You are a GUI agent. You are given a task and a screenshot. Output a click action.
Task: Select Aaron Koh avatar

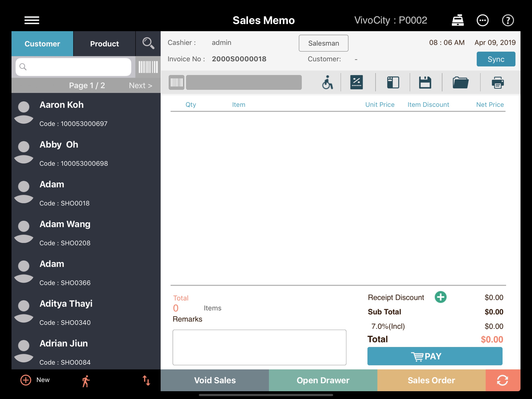click(x=24, y=113)
